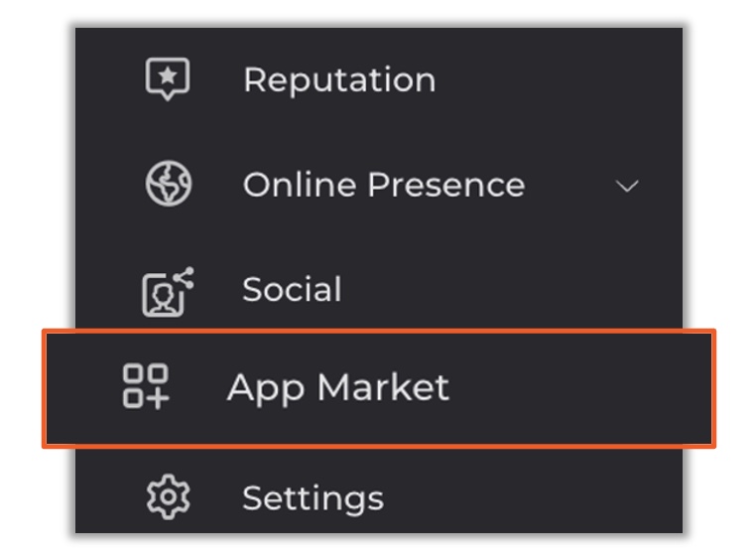Open the App Market text label

[x=337, y=387]
